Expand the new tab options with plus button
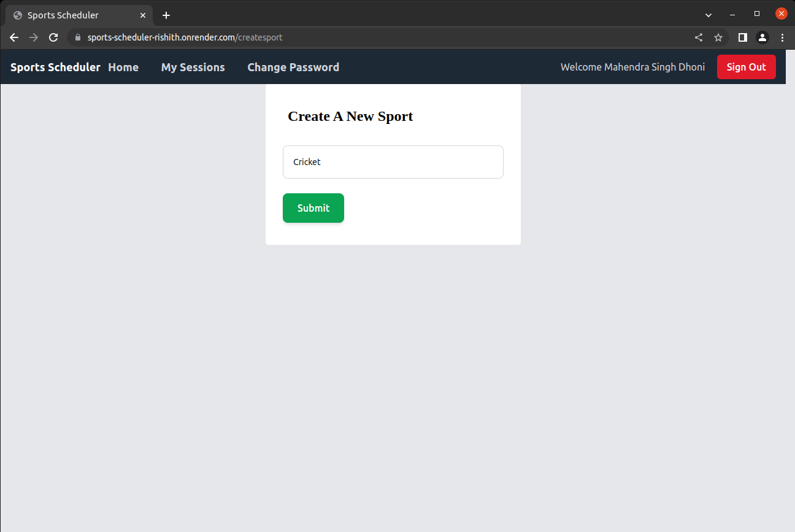 (166, 15)
